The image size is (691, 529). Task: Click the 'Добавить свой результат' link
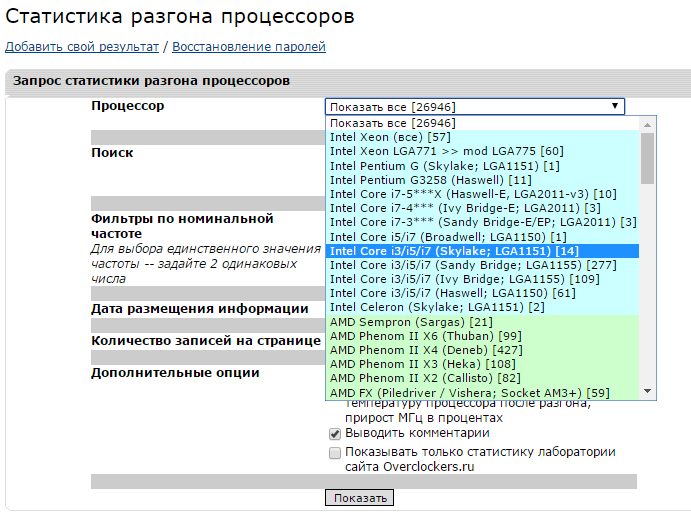pyautogui.click(x=82, y=47)
